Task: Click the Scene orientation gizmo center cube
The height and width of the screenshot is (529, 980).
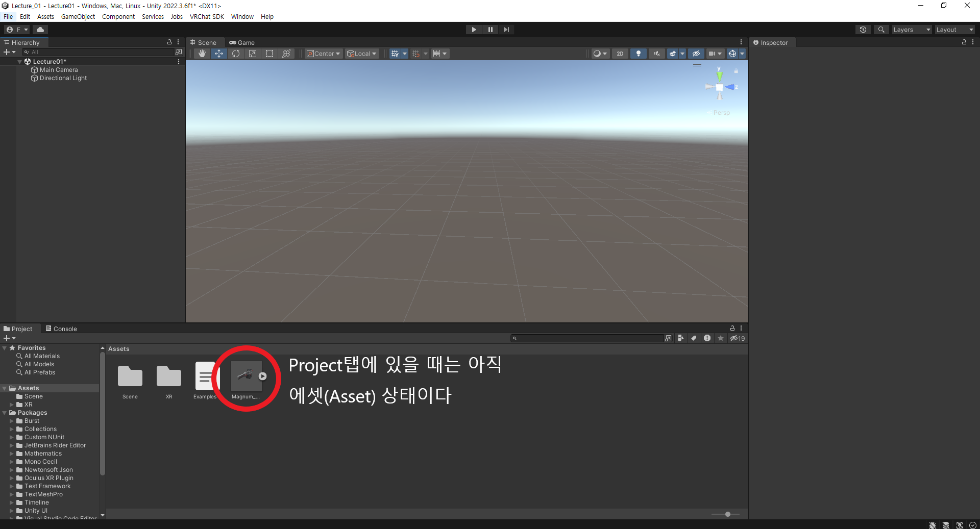Action: 720,88
